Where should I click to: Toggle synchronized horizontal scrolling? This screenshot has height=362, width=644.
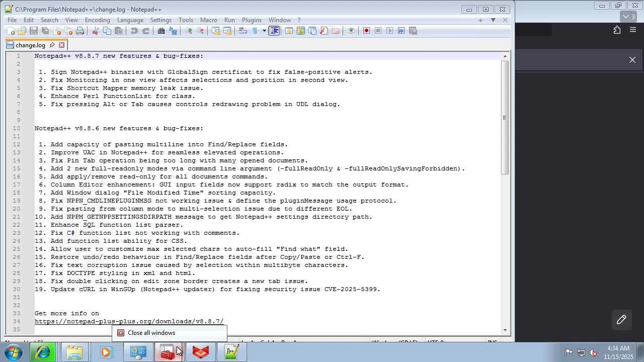(227, 31)
